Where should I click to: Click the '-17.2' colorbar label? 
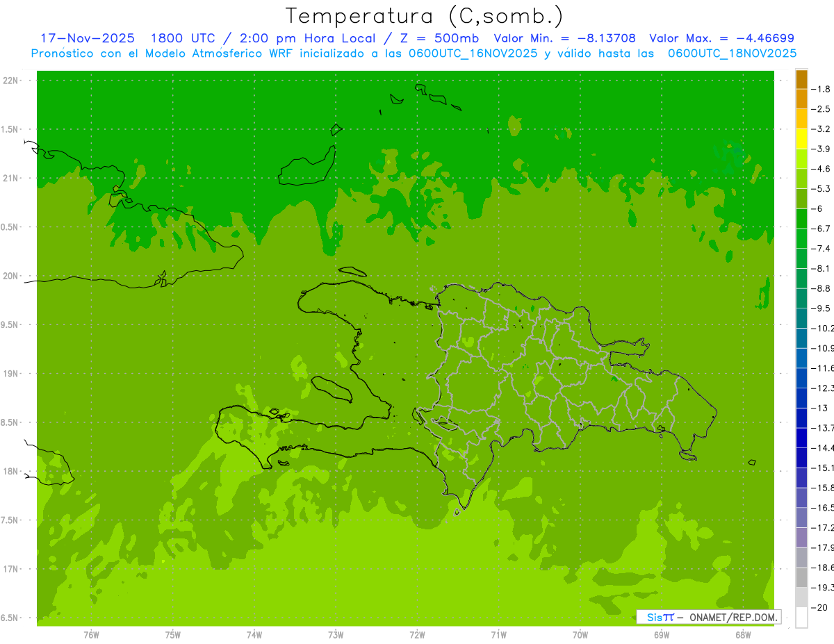(823, 528)
